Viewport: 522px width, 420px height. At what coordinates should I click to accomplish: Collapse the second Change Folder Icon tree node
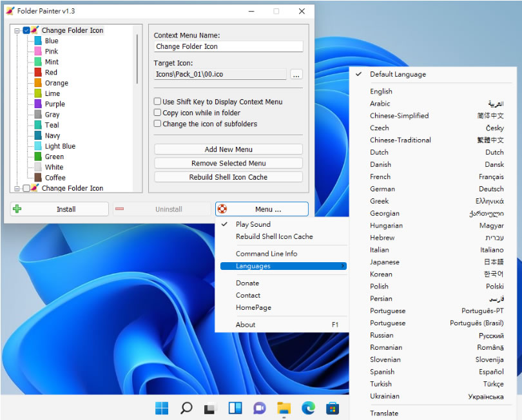17,189
